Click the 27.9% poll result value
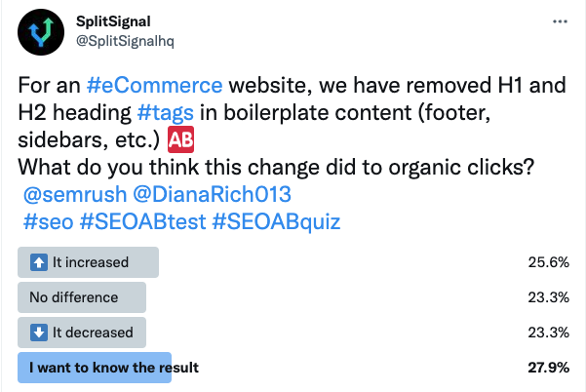This screenshot has height=392, width=586. [552, 368]
